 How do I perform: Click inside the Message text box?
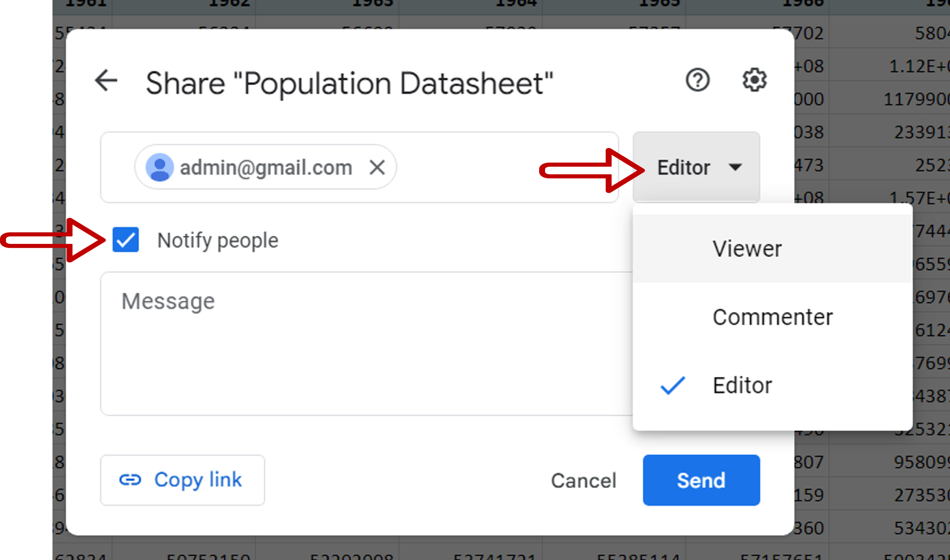[x=355, y=347]
